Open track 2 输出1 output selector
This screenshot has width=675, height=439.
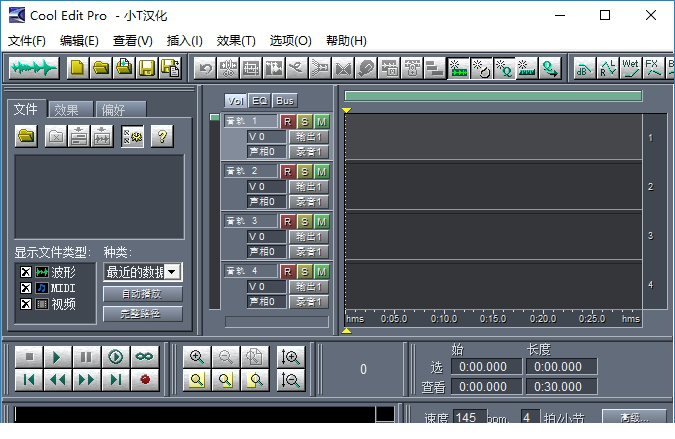(x=309, y=187)
